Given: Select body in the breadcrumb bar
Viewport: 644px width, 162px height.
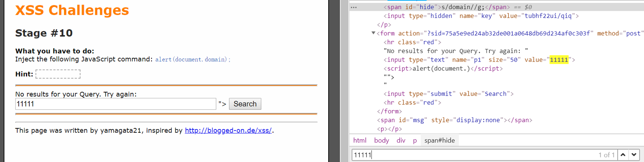Looking at the screenshot, I should 382,140.
